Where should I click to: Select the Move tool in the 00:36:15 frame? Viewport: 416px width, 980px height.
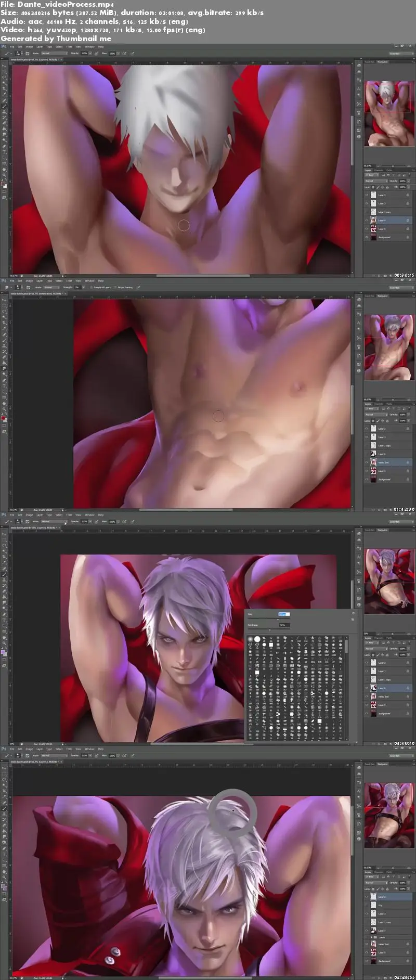click(x=4, y=67)
